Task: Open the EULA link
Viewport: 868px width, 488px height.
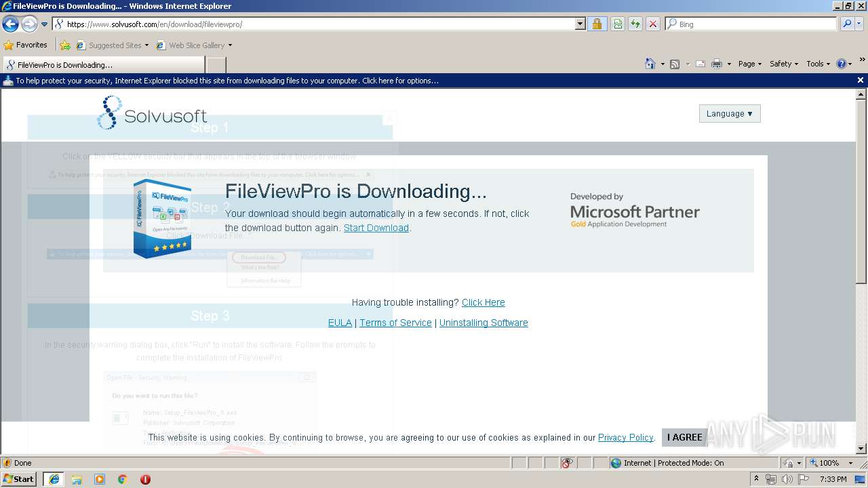Action: point(340,323)
